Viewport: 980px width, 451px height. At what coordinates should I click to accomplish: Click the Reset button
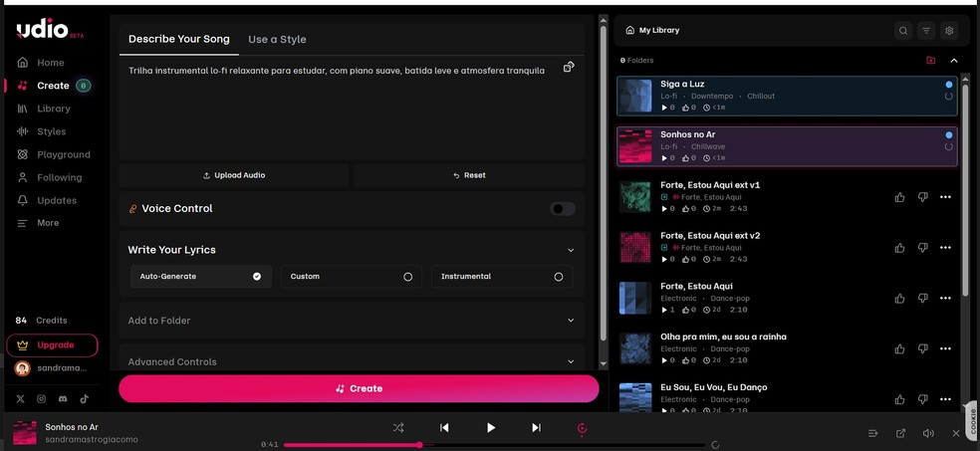tap(469, 175)
